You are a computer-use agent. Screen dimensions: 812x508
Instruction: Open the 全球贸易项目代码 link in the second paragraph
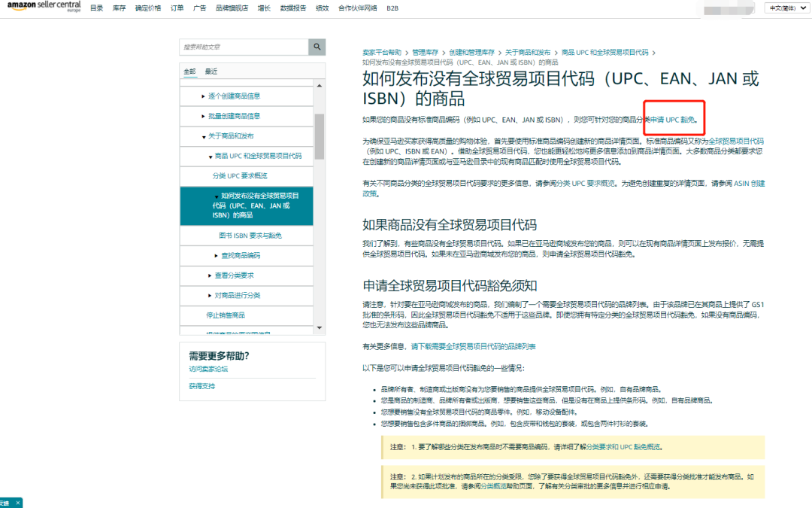tap(736, 141)
